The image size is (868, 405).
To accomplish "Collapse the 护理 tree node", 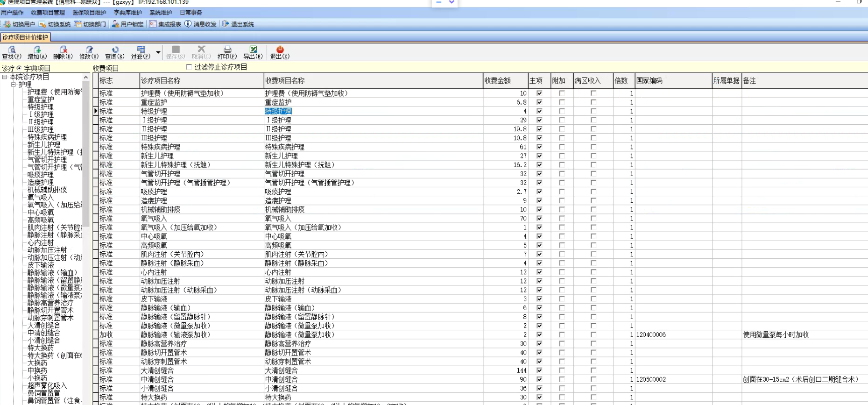I will click(x=14, y=85).
